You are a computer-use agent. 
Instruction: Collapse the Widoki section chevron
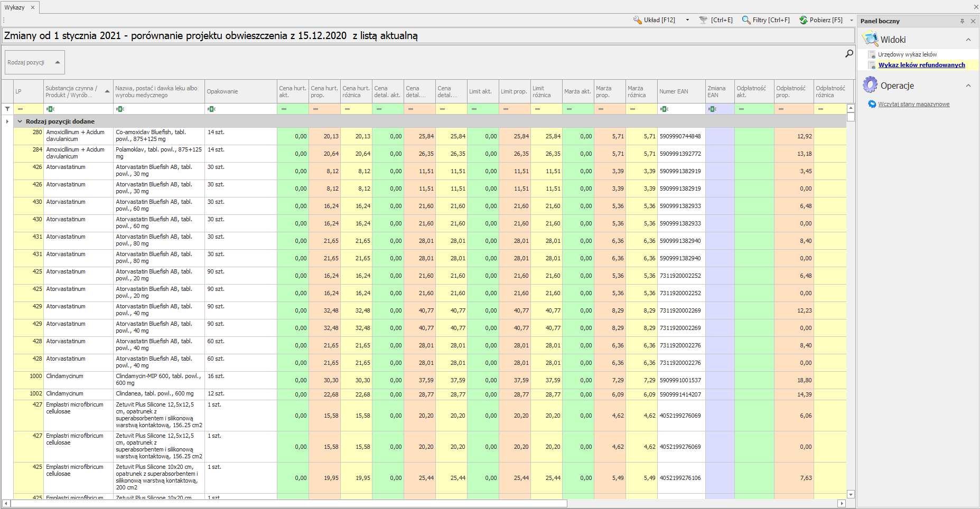tap(968, 40)
